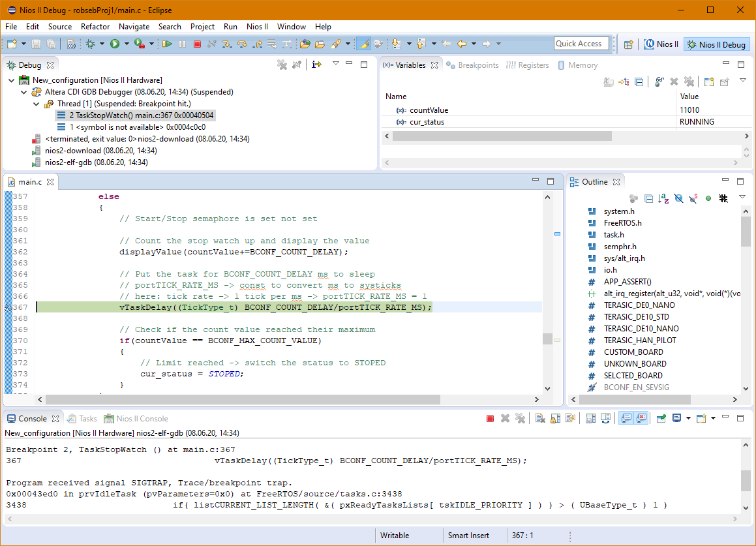Click the Step Over toolbar icon

pos(243,44)
